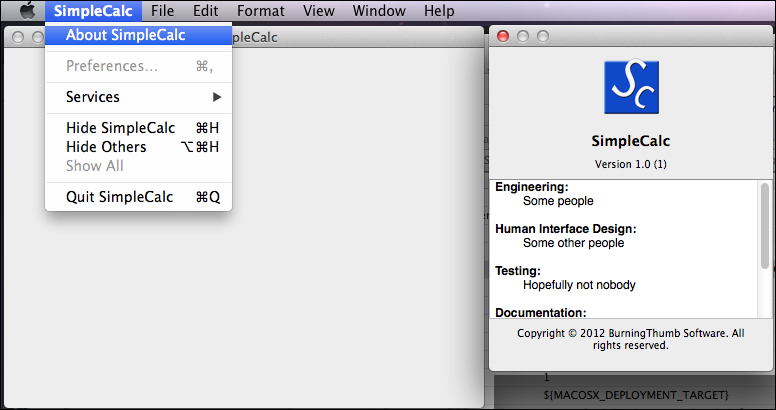Close the main SimpleCalc window
This screenshot has height=410, width=776.
[17, 37]
